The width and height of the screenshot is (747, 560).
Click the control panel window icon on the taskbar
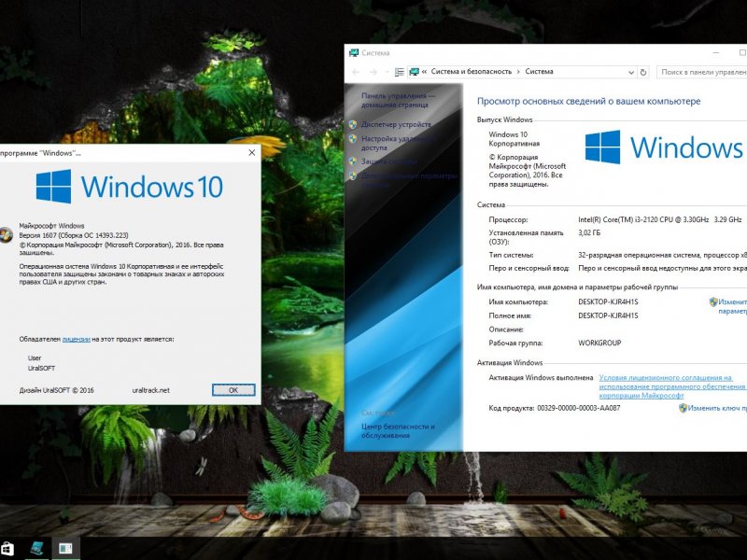tap(65, 549)
